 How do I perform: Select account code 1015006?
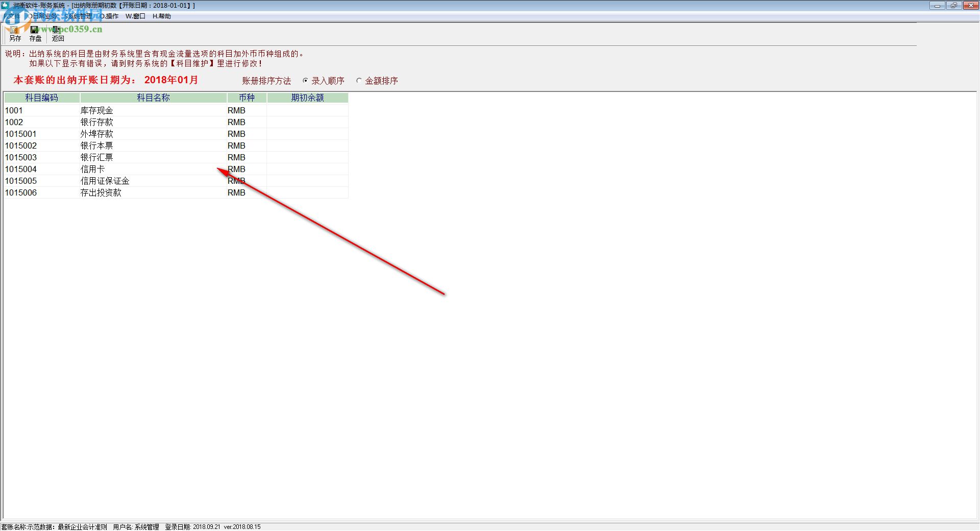pyautogui.click(x=21, y=192)
